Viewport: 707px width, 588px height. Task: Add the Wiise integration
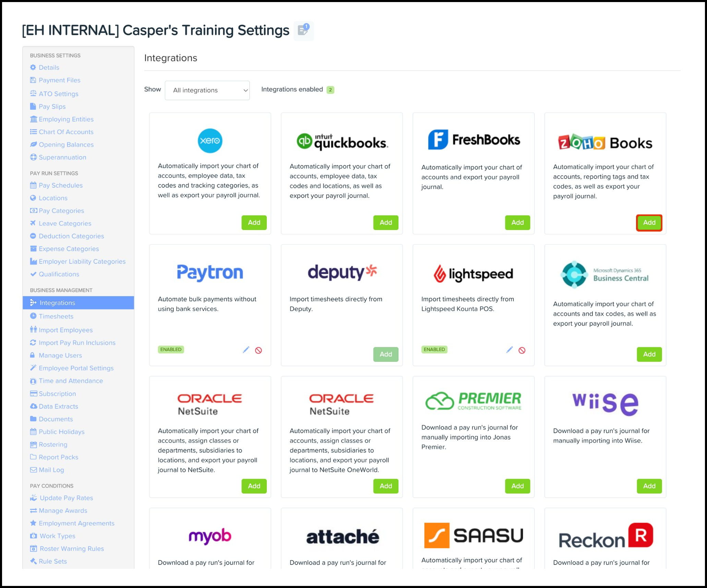tap(649, 486)
